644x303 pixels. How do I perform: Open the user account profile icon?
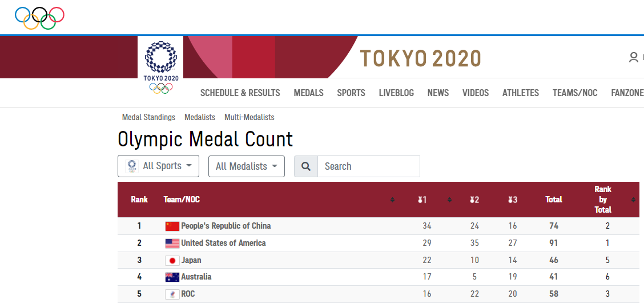pyautogui.click(x=633, y=57)
